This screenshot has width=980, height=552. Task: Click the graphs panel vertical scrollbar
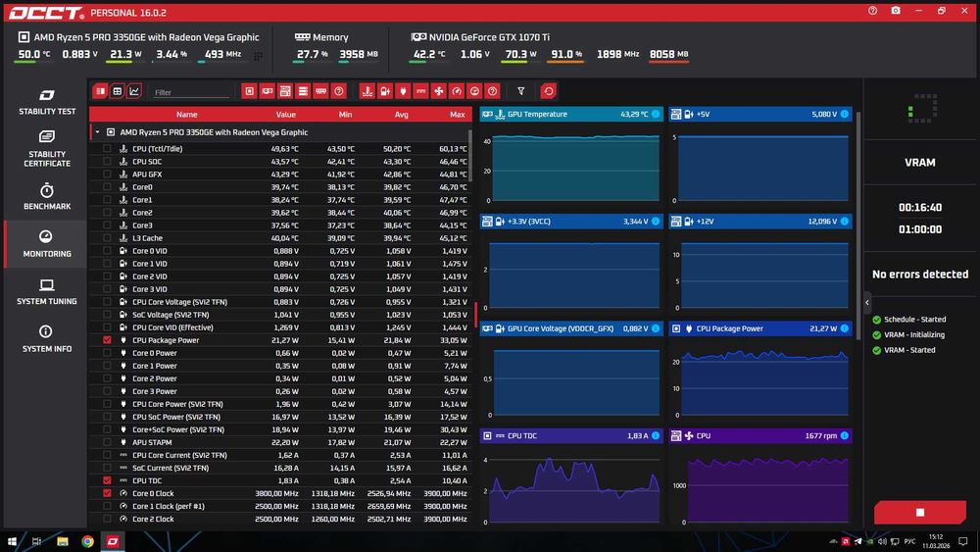point(858,226)
